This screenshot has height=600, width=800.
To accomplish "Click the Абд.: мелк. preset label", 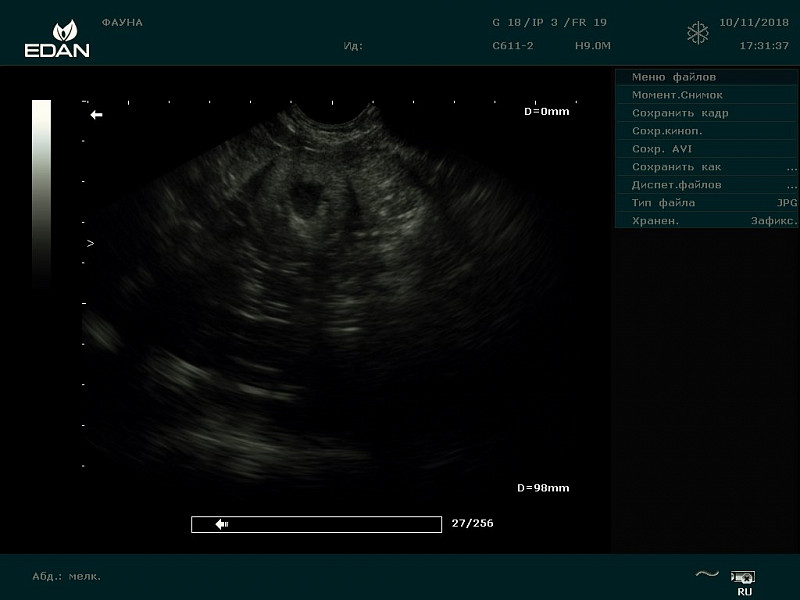I will click(x=67, y=576).
